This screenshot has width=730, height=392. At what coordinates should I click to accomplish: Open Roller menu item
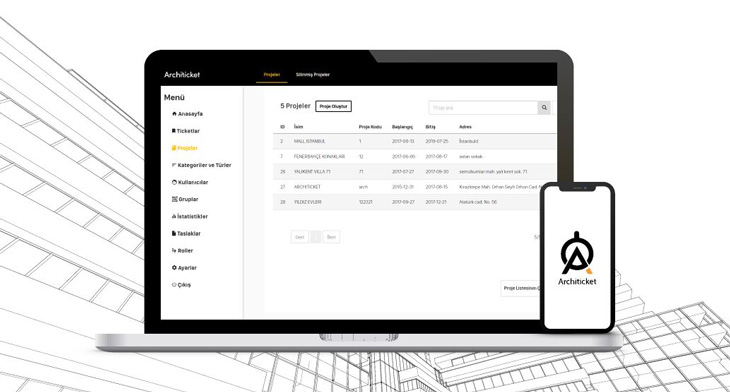[x=182, y=250]
